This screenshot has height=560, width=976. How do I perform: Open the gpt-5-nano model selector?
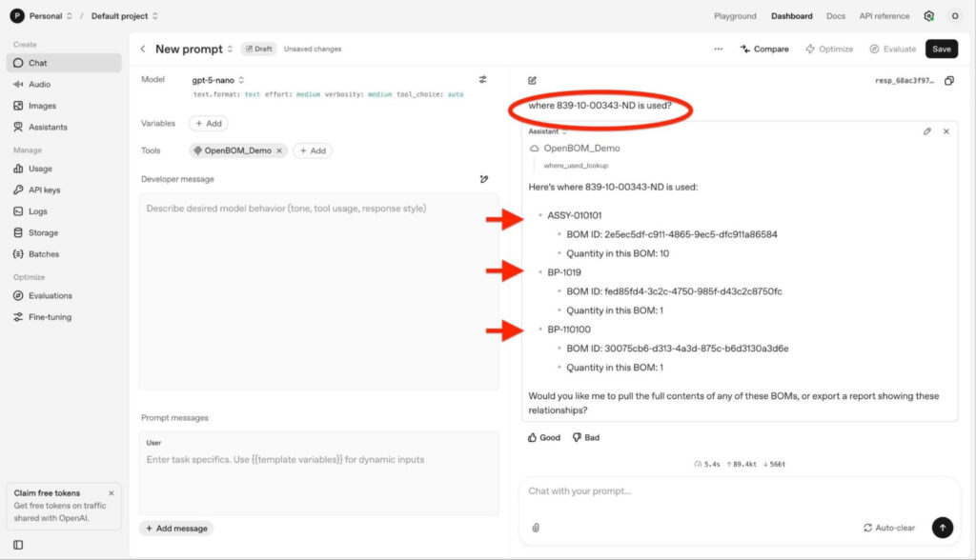[218, 80]
